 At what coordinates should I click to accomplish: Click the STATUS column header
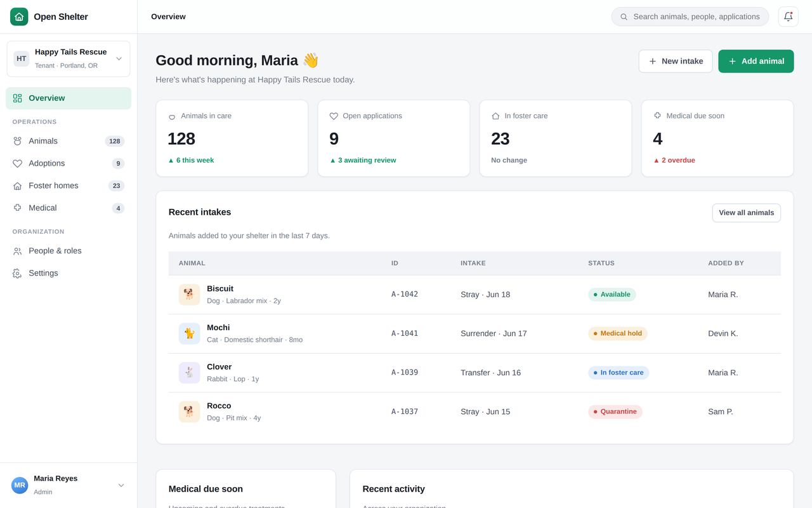point(601,263)
